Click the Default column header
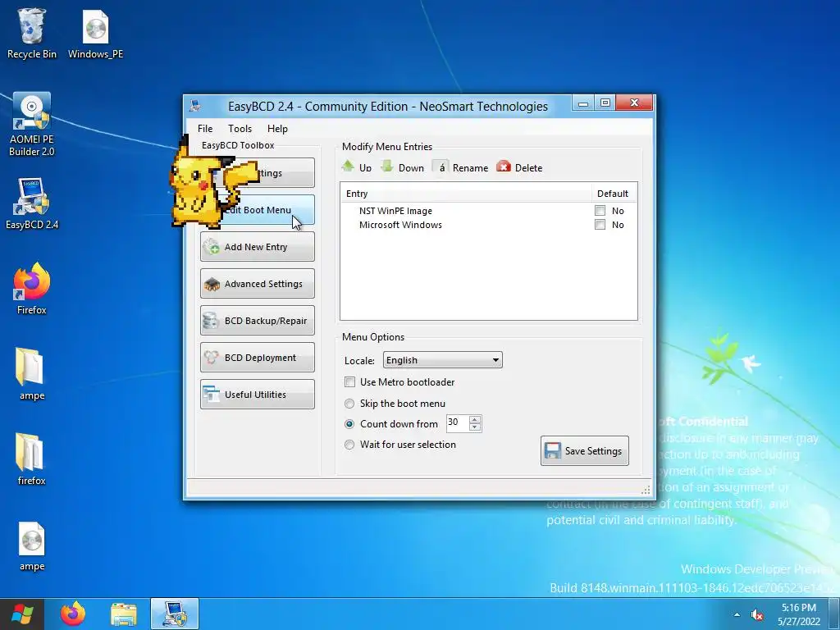 613,194
